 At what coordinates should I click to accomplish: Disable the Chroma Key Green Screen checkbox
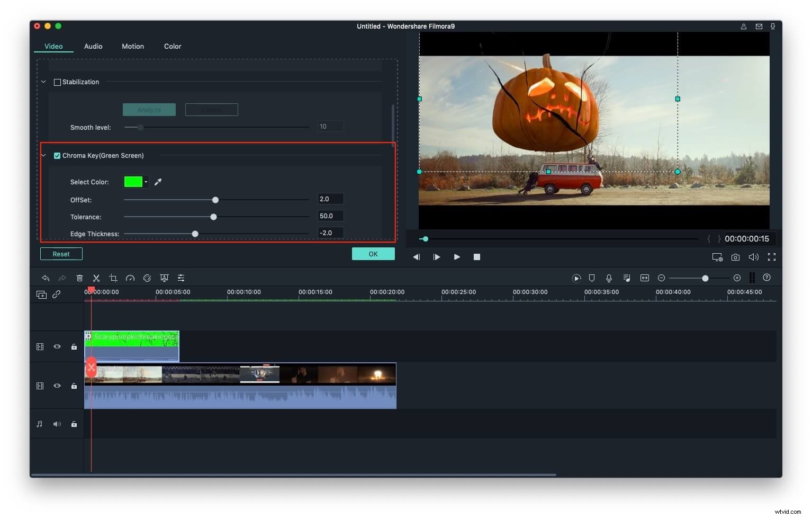click(57, 155)
